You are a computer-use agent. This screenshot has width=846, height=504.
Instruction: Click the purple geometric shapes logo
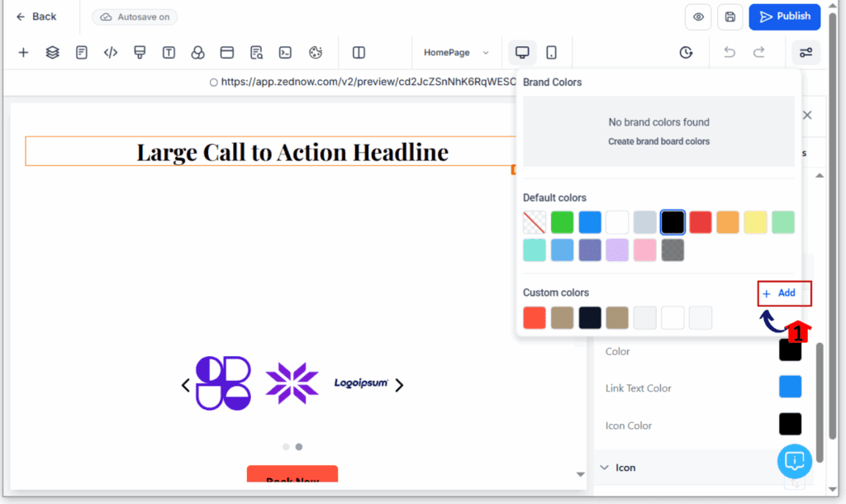[223, 383]
